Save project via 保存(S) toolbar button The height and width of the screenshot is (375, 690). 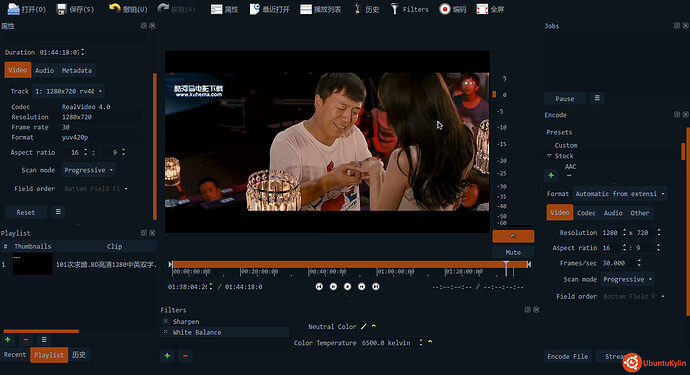tap(75, 9)
